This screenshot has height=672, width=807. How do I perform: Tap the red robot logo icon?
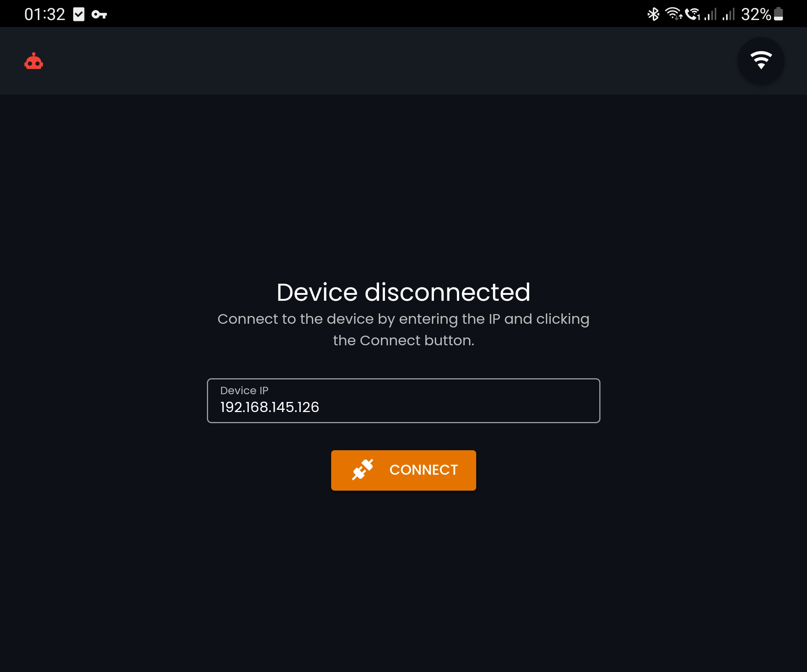(x=34, y=61)
